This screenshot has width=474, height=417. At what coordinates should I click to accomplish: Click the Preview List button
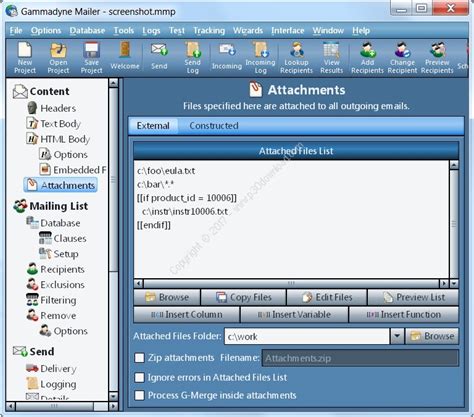tap(413, 297)
